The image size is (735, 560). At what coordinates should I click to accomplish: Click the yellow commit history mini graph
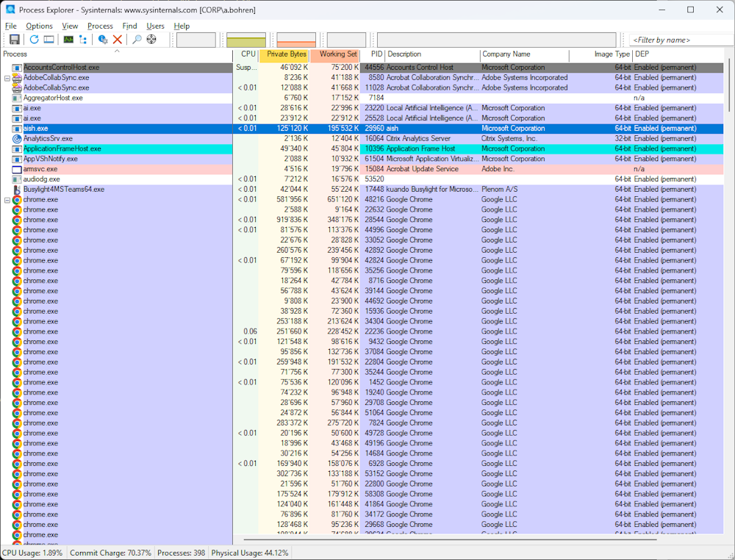pos(246,40)
